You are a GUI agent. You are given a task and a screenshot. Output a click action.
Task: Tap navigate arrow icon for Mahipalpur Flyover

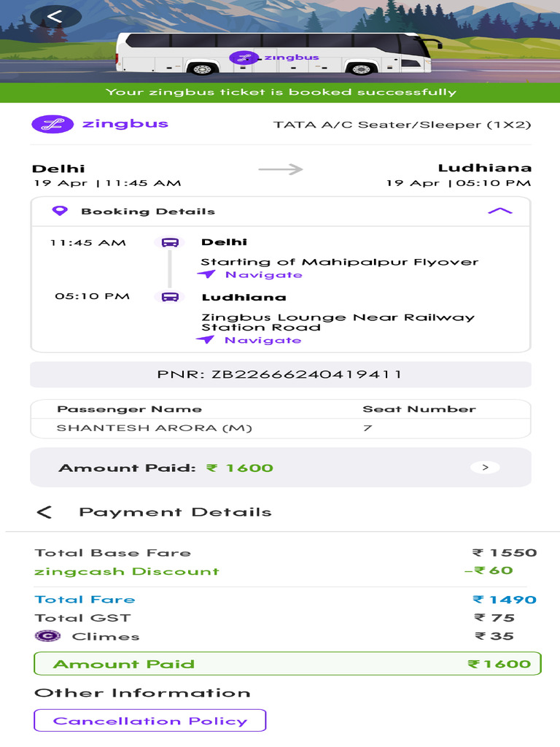[x=207, y=274]
